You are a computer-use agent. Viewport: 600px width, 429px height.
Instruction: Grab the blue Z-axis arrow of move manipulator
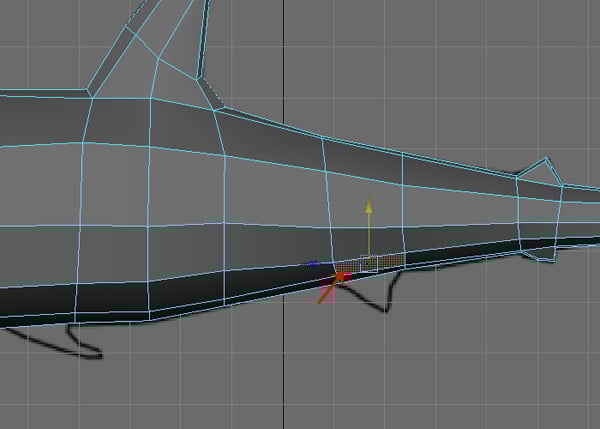(x=313, y=263)
